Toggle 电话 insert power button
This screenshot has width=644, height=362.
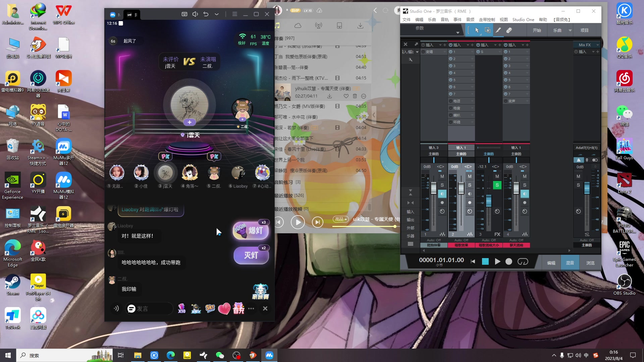point(451,101)
